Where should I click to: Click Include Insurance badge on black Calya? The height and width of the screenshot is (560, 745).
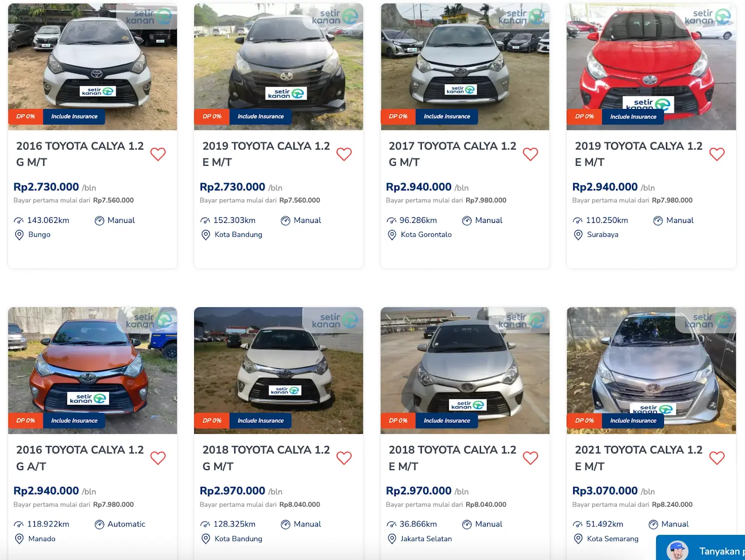(x=260, y=116)
